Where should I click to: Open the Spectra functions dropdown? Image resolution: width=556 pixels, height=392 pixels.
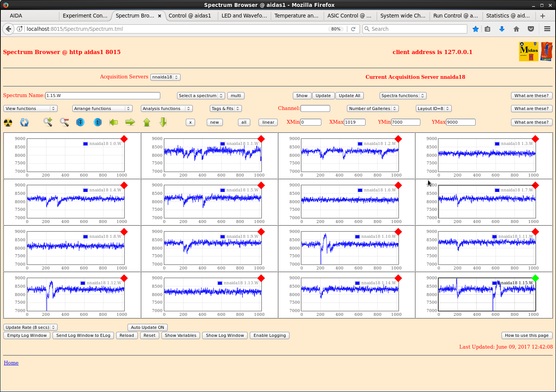403,96
